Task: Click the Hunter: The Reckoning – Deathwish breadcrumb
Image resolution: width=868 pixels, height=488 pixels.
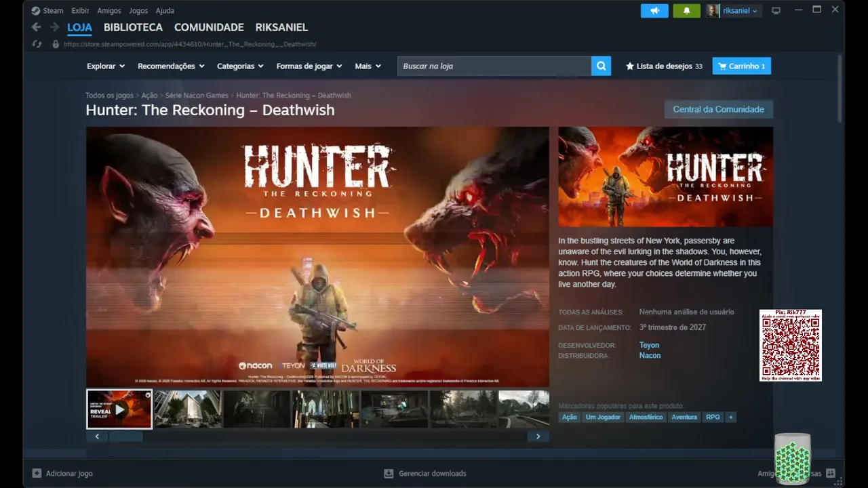Action: pos(294,96)
